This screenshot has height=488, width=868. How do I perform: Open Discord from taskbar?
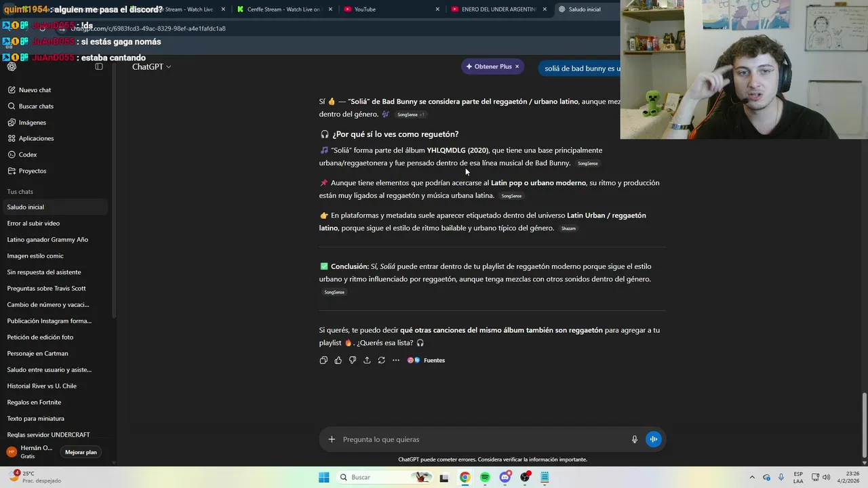505,477
